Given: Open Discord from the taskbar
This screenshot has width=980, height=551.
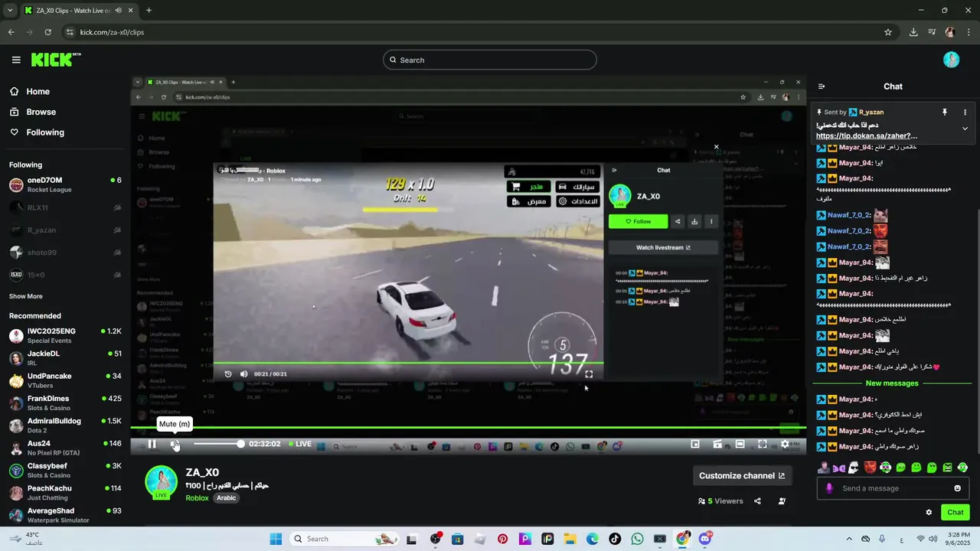Looking at the screenshot, I should tap(705, 539).
